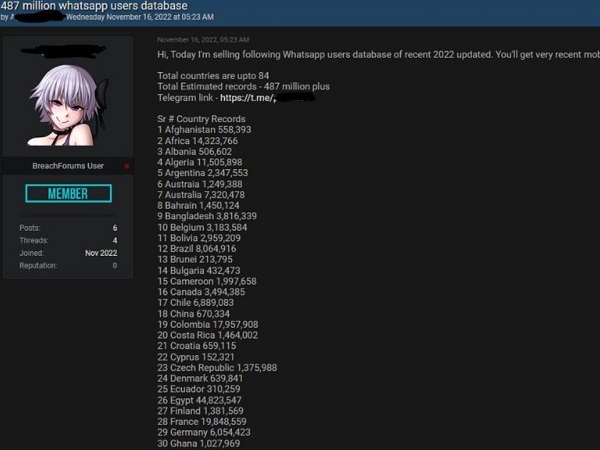Select the Total Estimated records line
The height and width of the screenshot is (450, 600).
[243, 87]
